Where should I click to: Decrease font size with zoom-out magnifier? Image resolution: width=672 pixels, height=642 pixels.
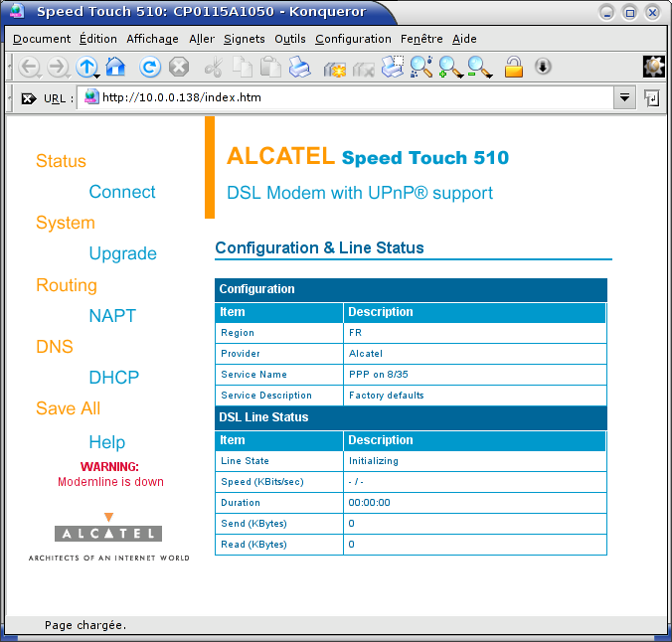tap(479, 68)
